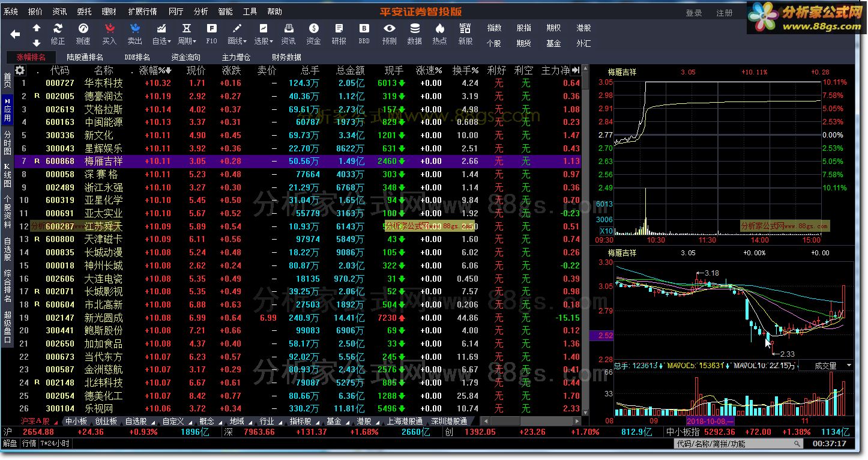Open the 资金 capital flow icon
Image resolution: width=868 pixels, height=460 pixels.
tap(313, 34)
